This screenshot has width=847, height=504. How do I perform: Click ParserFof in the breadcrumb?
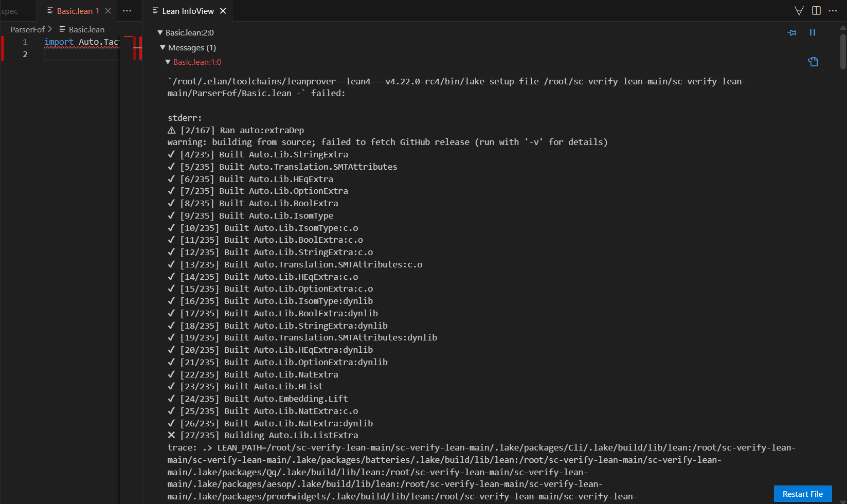(27, 30)
